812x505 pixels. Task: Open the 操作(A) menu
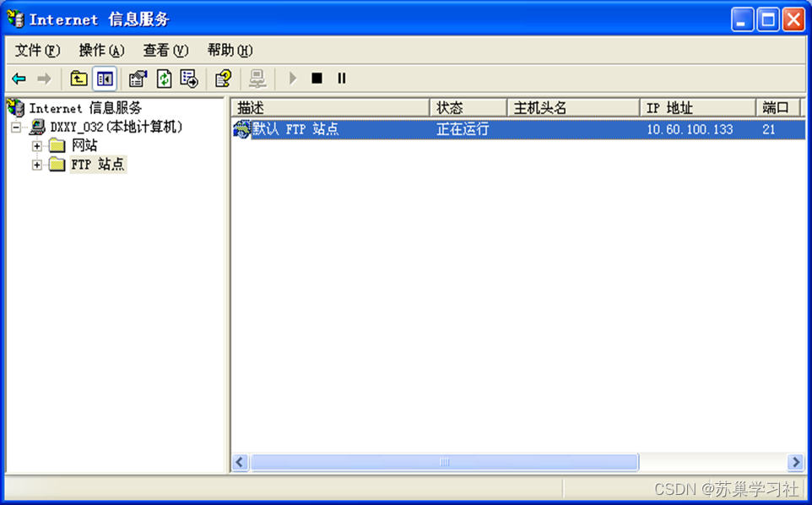(101, 50)
